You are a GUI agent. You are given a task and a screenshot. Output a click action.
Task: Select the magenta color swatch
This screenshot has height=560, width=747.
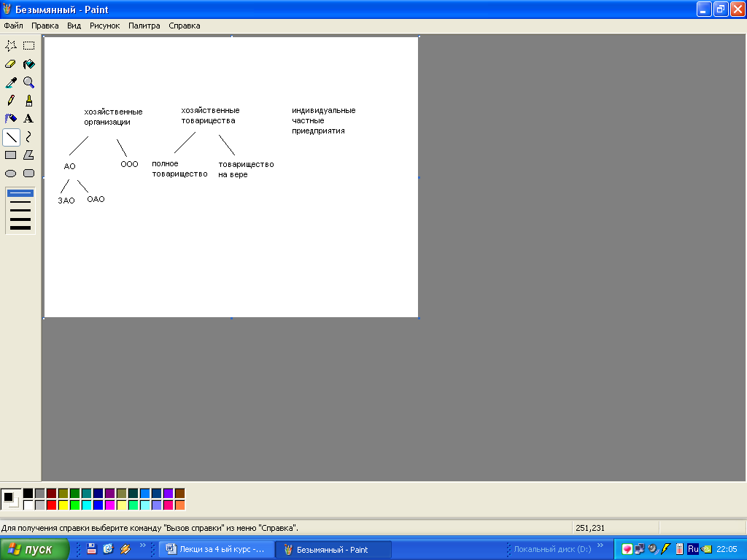[x=110, y=505]
